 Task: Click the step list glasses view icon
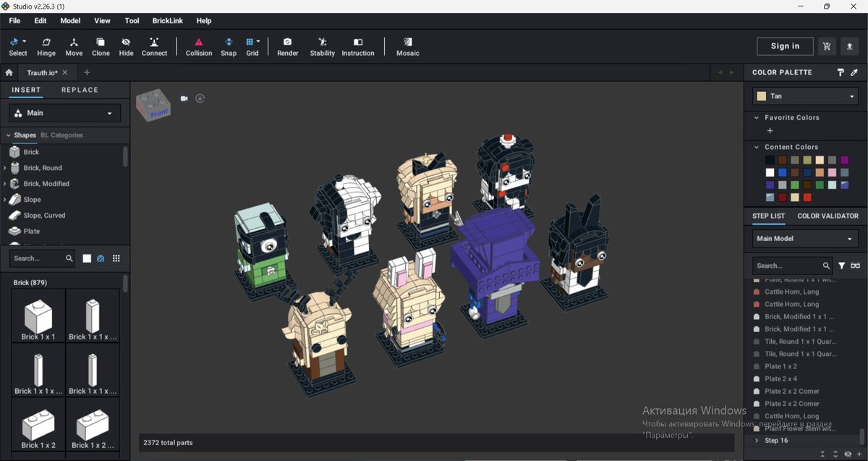855,266
